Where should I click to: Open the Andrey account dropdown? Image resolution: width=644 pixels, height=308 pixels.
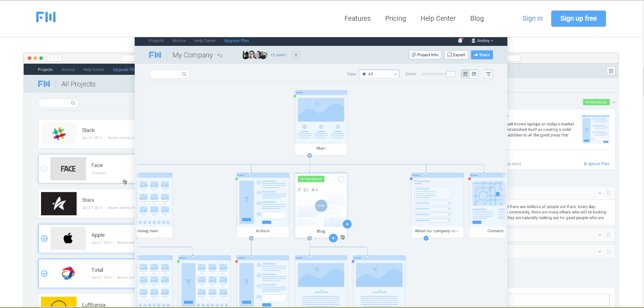(x=482, y=41)
